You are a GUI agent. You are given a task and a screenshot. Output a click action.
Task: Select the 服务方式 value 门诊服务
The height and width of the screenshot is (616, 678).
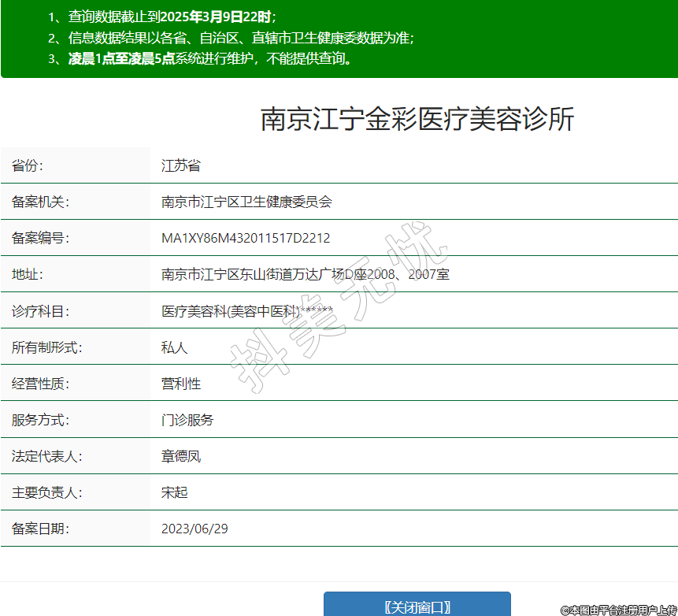pos(187,421)
